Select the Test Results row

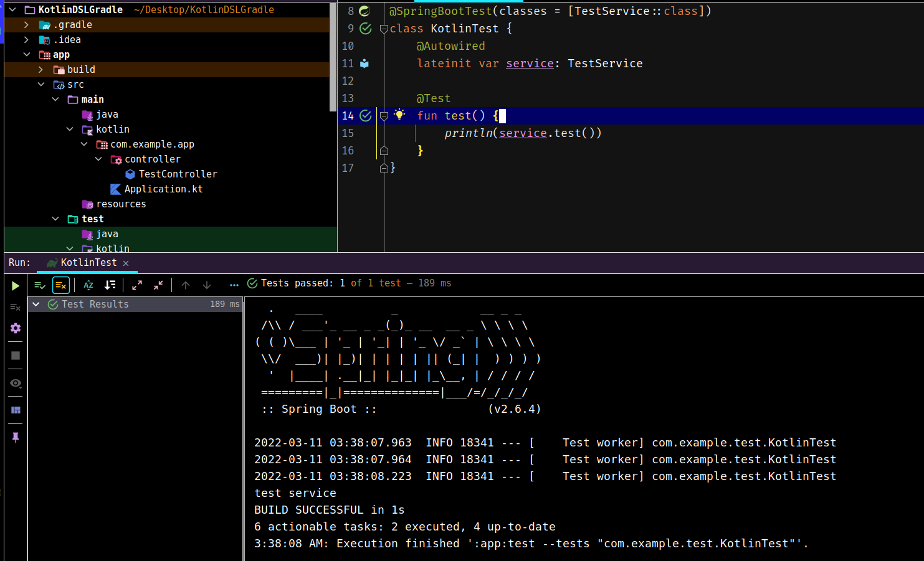point(136,304)
